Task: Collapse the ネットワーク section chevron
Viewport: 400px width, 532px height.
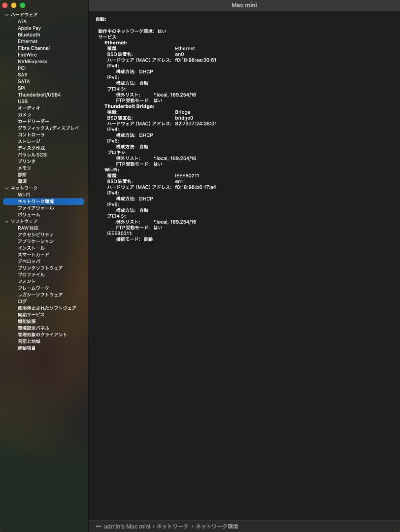Action: pyautogui.click(x=6, y=188)
